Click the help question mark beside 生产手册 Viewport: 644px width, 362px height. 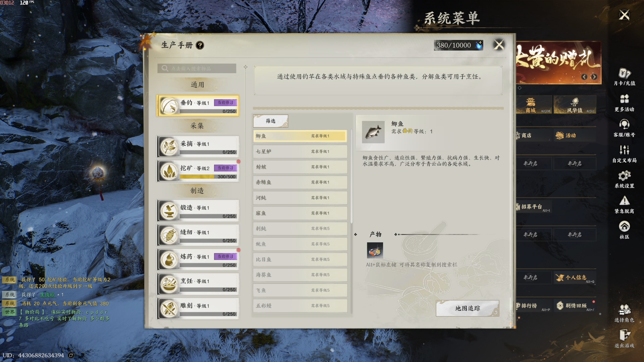200,45
